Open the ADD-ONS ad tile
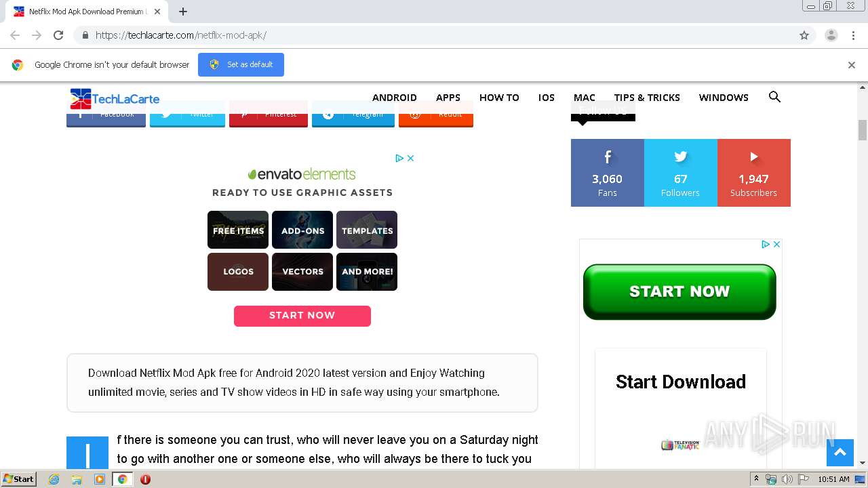Viewport: 868px width, 488px height. point(302,230)
